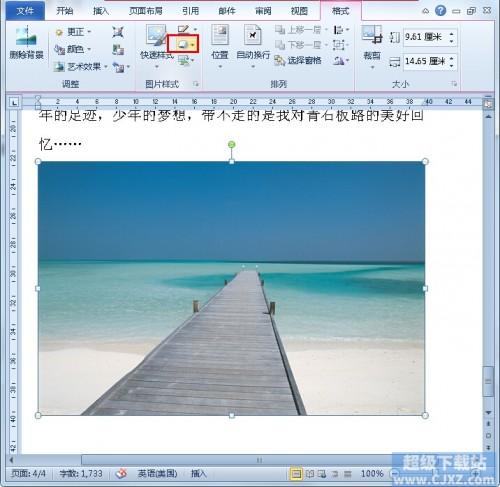Click the 100% zoom level button
Screen dimensions: 500x487
[372, 474]
